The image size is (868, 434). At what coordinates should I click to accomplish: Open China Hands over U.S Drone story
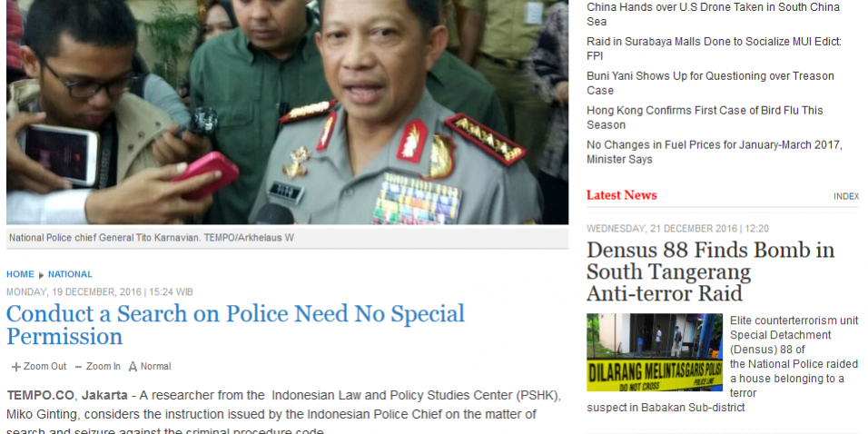[713, 15]
